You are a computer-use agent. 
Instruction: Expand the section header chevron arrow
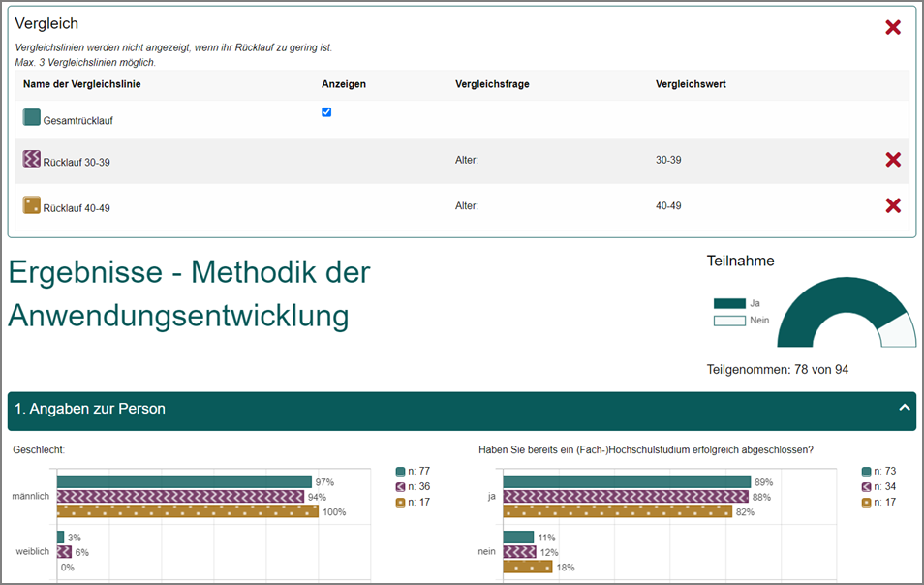click(x=903, y=409)
